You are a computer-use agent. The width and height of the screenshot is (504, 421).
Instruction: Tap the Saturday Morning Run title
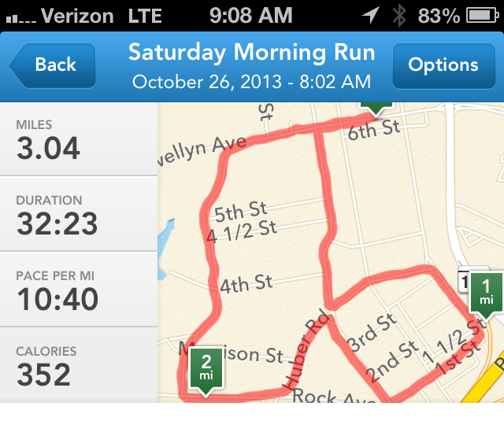pyautogui.click(x=252, y=53)
